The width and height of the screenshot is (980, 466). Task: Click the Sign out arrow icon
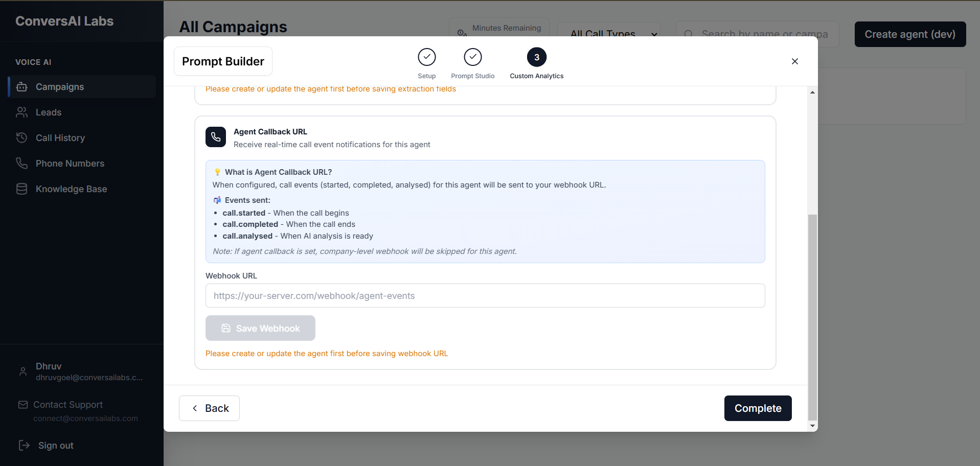(x=24, y=446)
